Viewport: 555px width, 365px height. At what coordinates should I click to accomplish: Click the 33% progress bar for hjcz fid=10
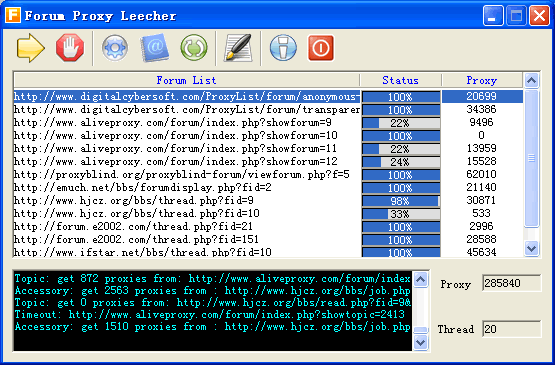(401, 214)
